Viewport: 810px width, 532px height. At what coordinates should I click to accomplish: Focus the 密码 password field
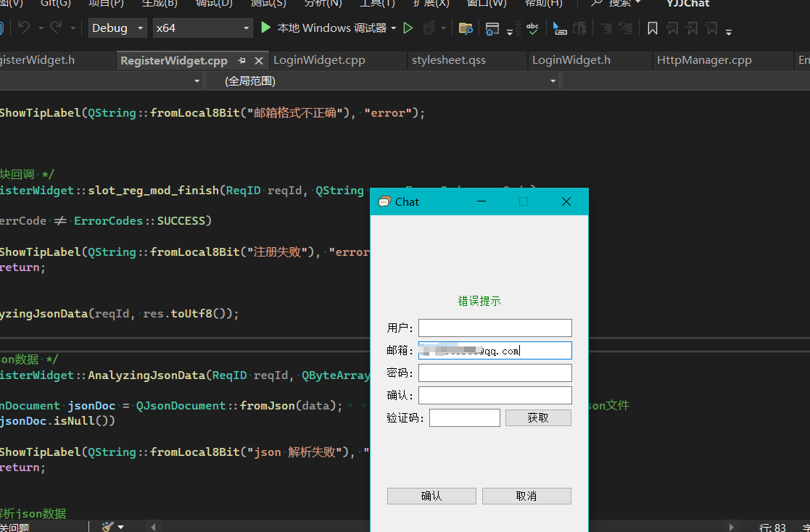coord(495,373)
